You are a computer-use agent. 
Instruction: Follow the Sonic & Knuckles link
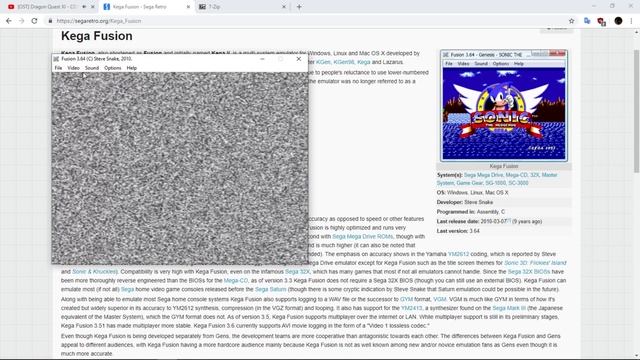click(x=94, y=271)
